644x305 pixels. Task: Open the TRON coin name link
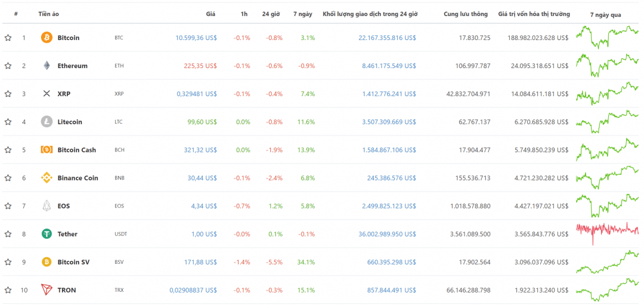[67, 290]
